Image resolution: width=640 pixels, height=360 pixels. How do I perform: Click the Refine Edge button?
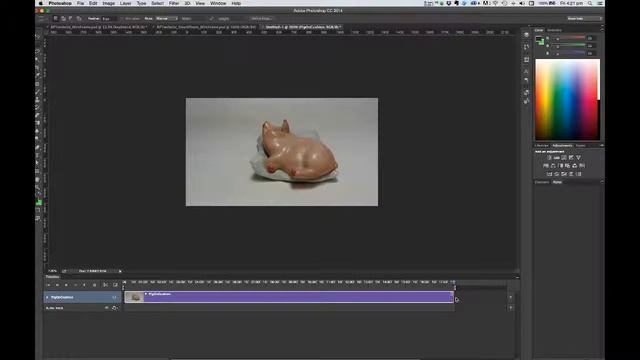tap(262, 19)
